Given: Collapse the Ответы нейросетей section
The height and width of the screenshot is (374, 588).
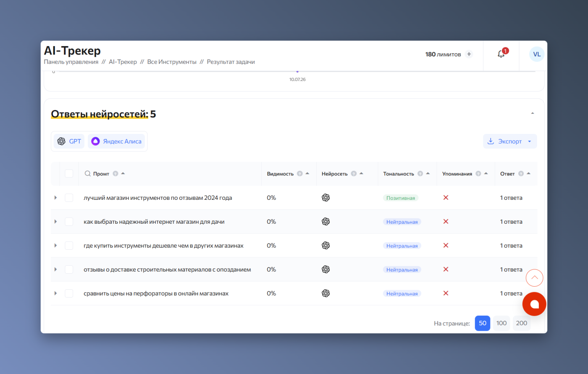Looking at the screenshot, I should [533, 113].
